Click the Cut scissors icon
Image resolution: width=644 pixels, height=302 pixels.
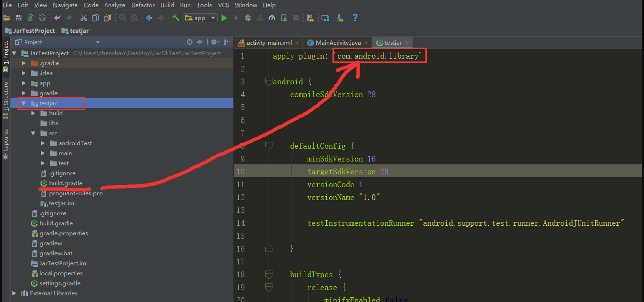(x=84, y=18)
